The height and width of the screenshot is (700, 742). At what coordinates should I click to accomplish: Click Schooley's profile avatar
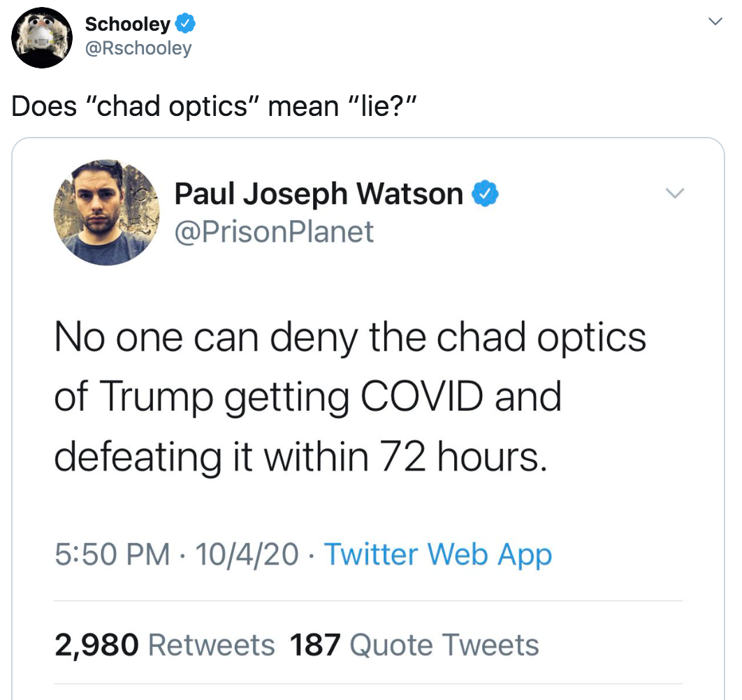42,38
